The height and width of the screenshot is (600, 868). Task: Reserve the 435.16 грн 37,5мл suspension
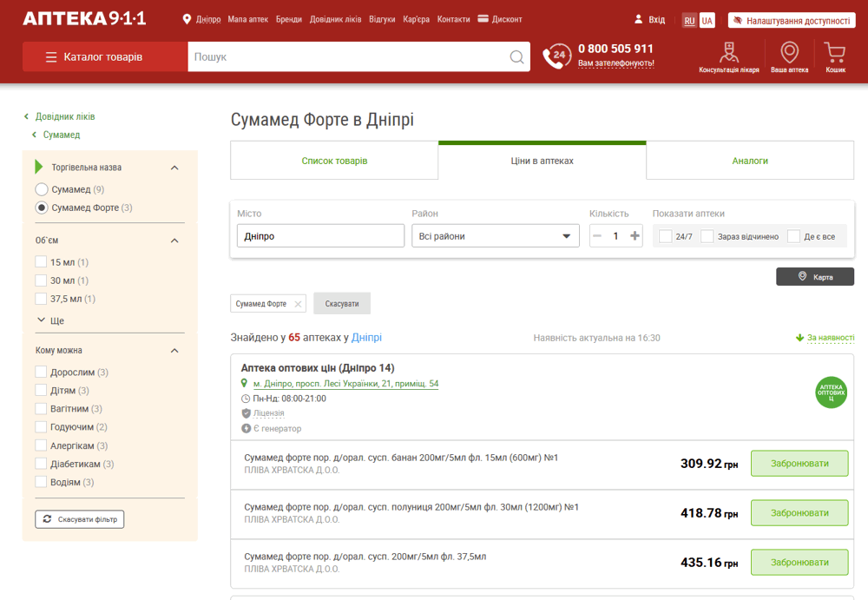coord(799,563)
